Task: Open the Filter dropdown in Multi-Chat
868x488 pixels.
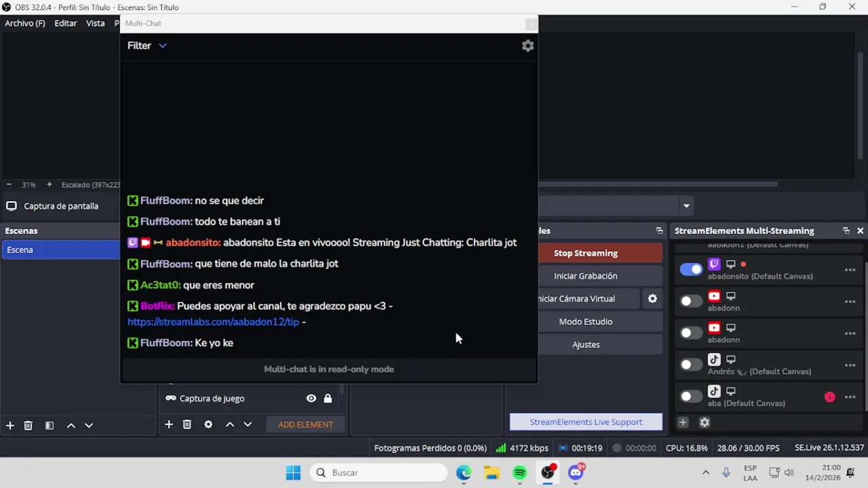Action: 147,45
